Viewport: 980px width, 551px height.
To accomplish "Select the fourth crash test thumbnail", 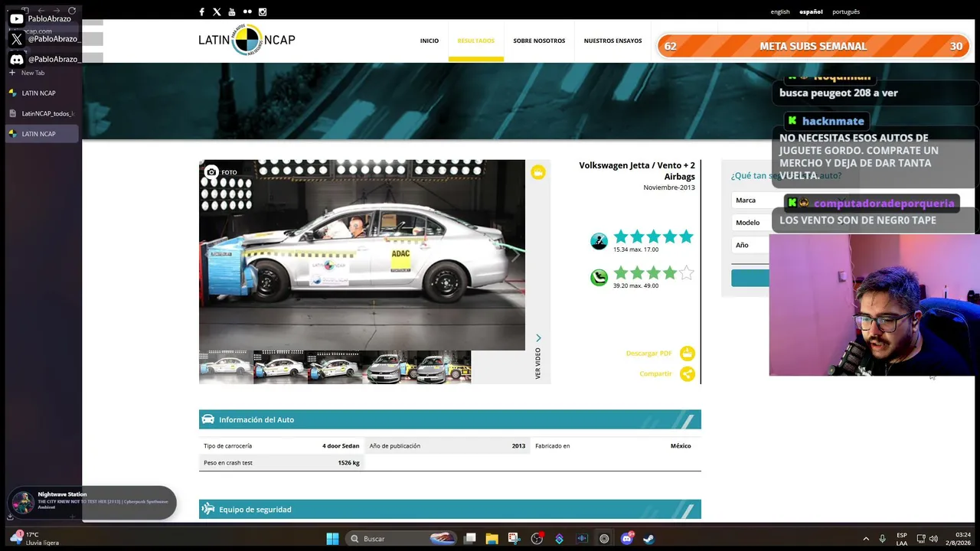I will 389,367.
